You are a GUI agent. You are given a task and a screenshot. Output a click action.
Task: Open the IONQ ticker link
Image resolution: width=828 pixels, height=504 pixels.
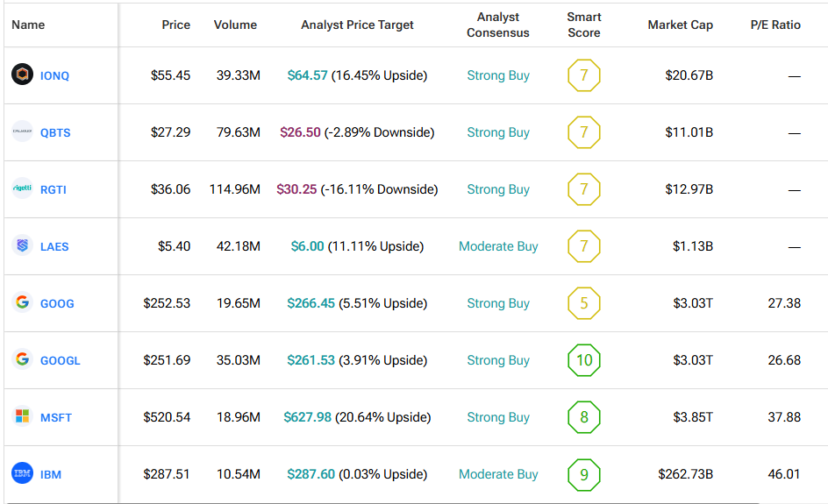pos(54,76)
